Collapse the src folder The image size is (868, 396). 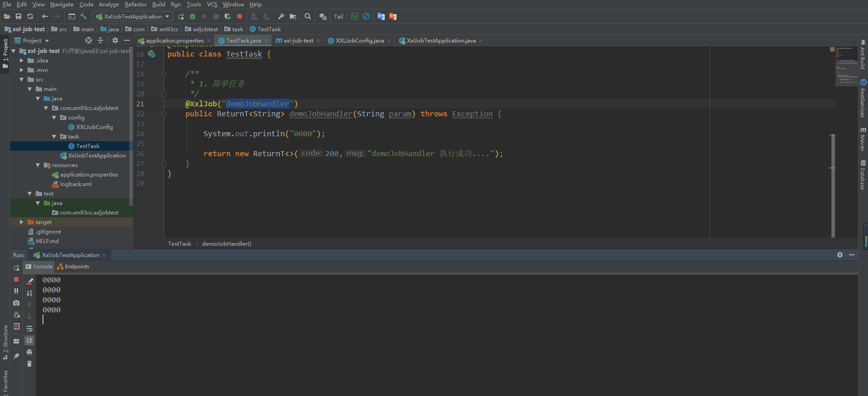pyautogui.click(x=21, y=79)
